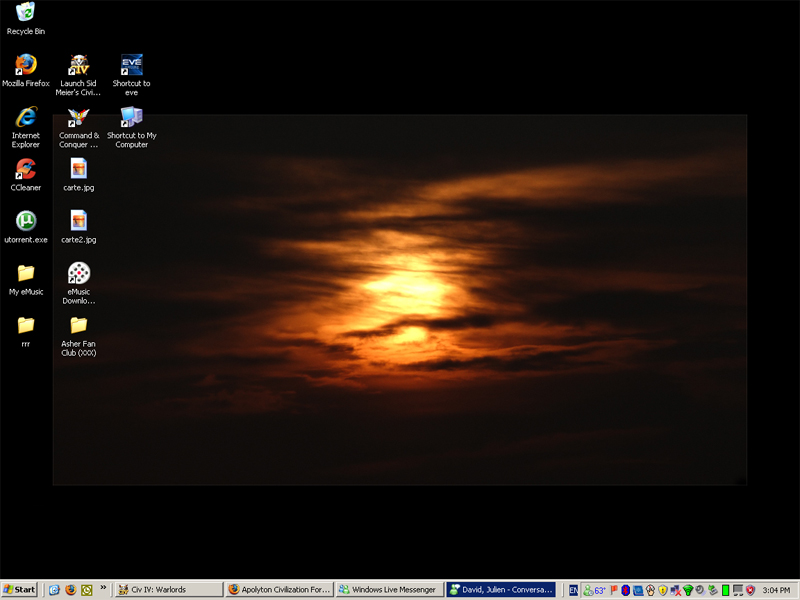This screenshot has height=600, width=800.
Task: Bring up Windows Live Messenger from the taskbar
Action: coord(388,590)
